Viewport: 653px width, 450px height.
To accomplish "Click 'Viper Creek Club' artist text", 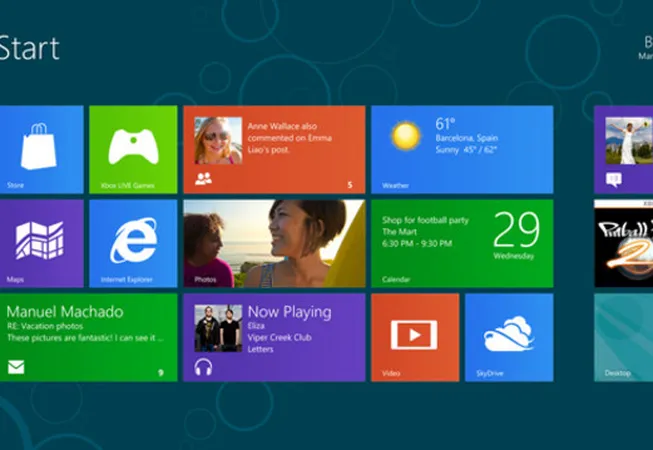I will pyautogui.click(x=279, y=338).
